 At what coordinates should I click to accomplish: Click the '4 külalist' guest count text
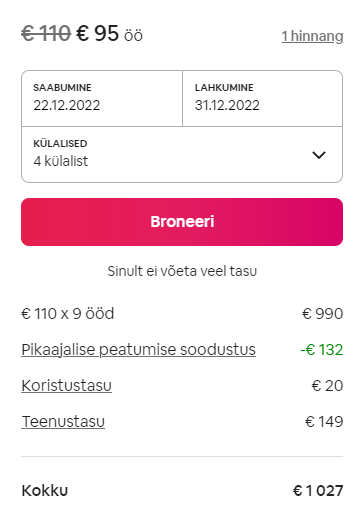[61, 161]
